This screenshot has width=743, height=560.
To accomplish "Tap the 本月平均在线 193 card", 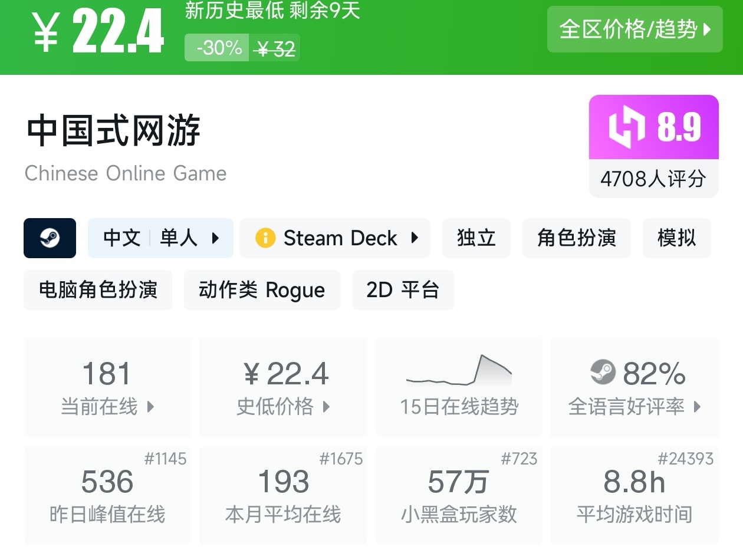I will [x=283, y=495].
